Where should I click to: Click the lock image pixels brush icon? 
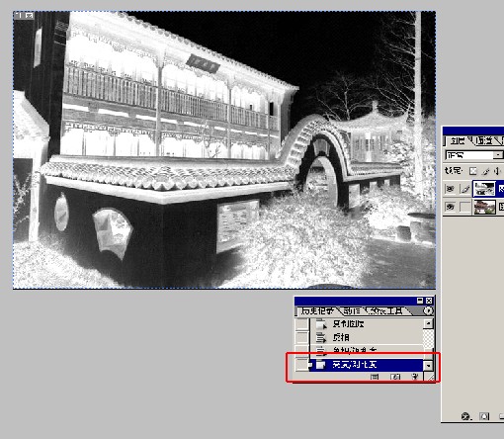(x=485, y=171)
